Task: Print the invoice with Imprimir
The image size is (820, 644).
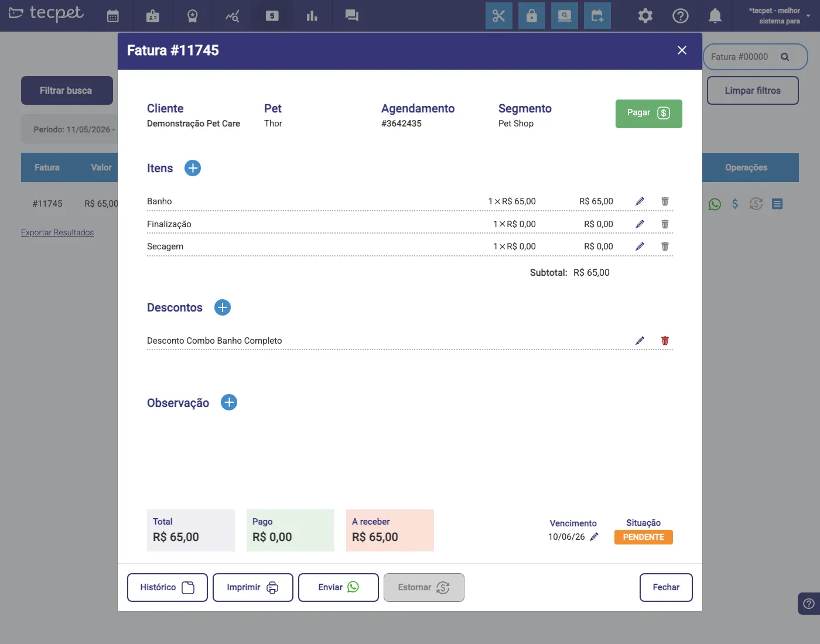Action: pyautogui.click(x=253, y=587)
